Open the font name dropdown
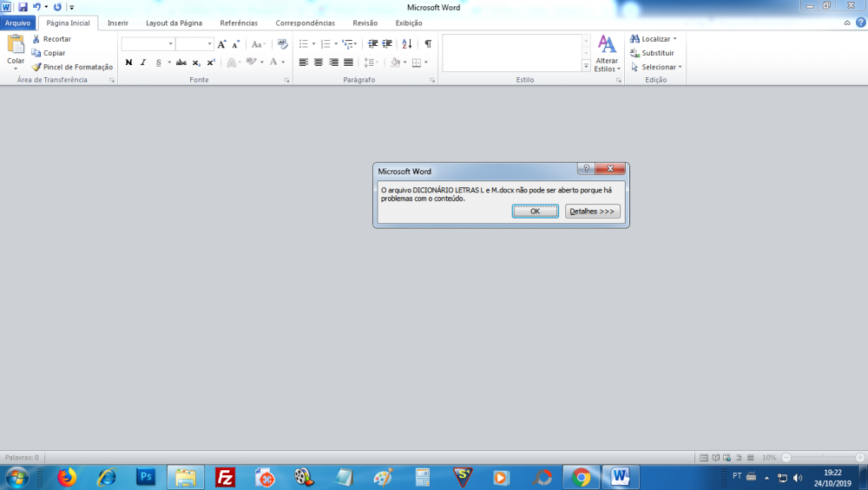Image resolution: width=868 pixels, height=490 pixels. click(170, 43)
